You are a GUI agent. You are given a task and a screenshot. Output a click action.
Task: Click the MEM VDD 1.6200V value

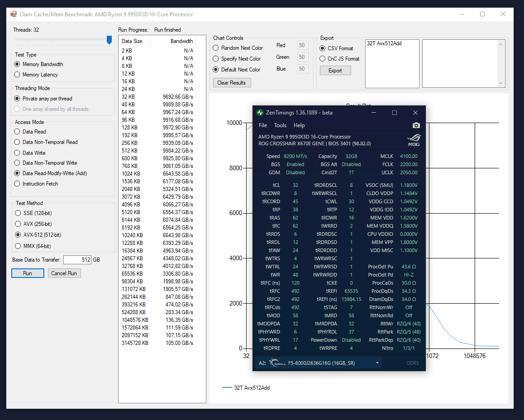click(409, 218)
